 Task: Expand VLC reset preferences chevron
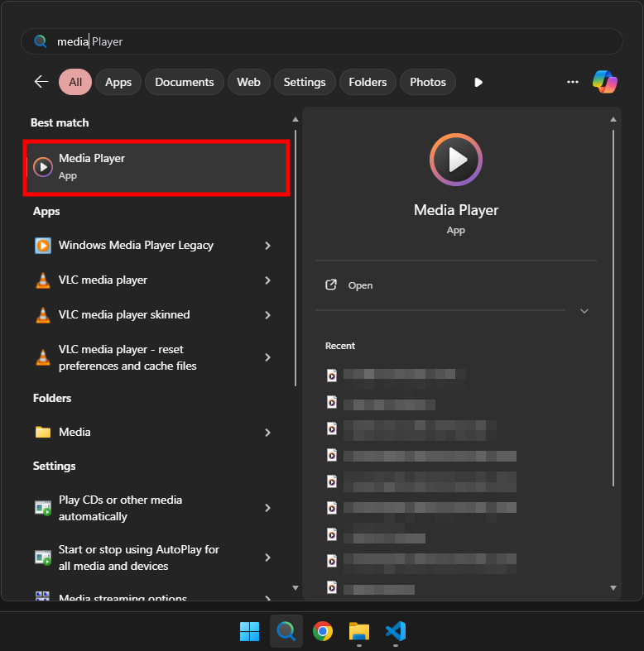(x=268, y=357)
